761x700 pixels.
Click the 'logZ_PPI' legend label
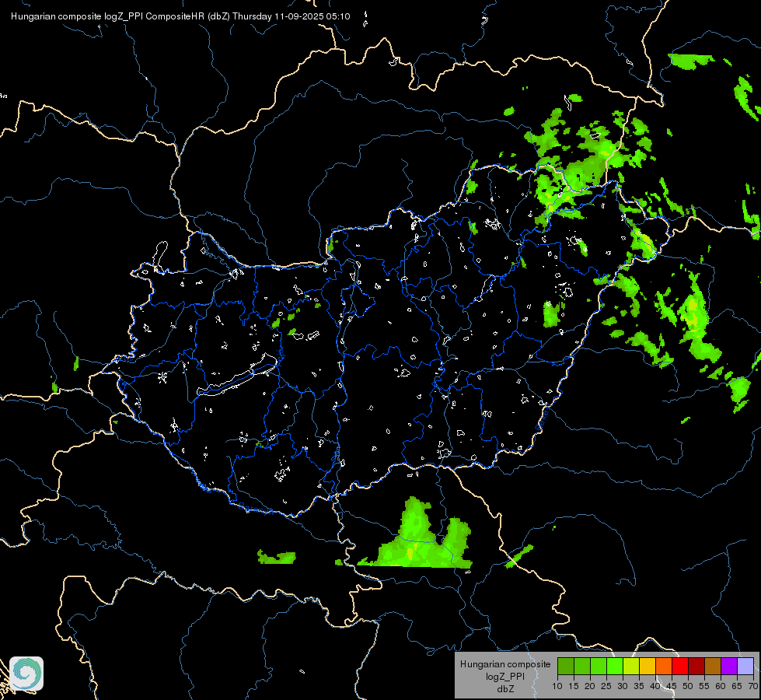(505, 676)
